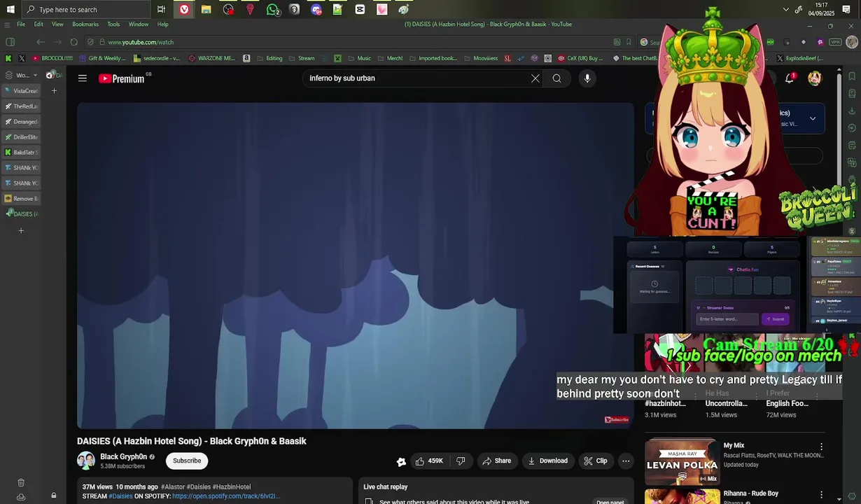Open the CeX (UK) Buy bookmark
Screen dimensions: 861x504
coord(580,59)
